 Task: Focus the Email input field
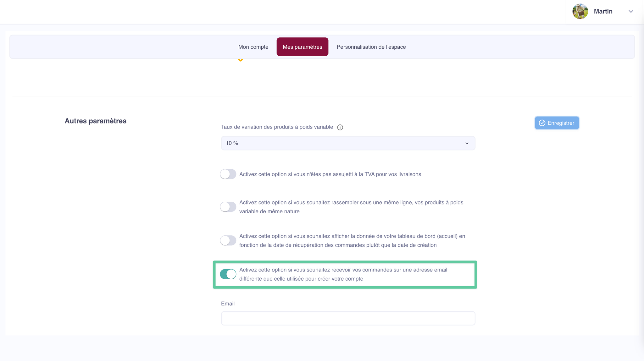(x=348, y=318)
